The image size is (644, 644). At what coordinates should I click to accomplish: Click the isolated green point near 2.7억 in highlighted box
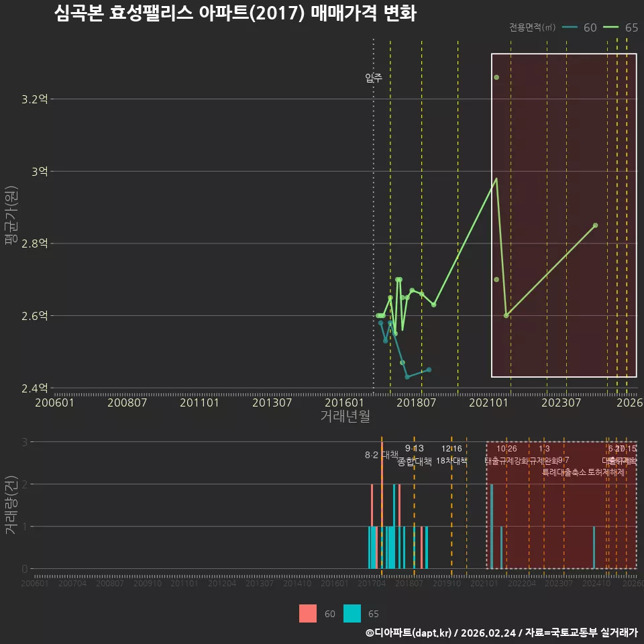496,279
